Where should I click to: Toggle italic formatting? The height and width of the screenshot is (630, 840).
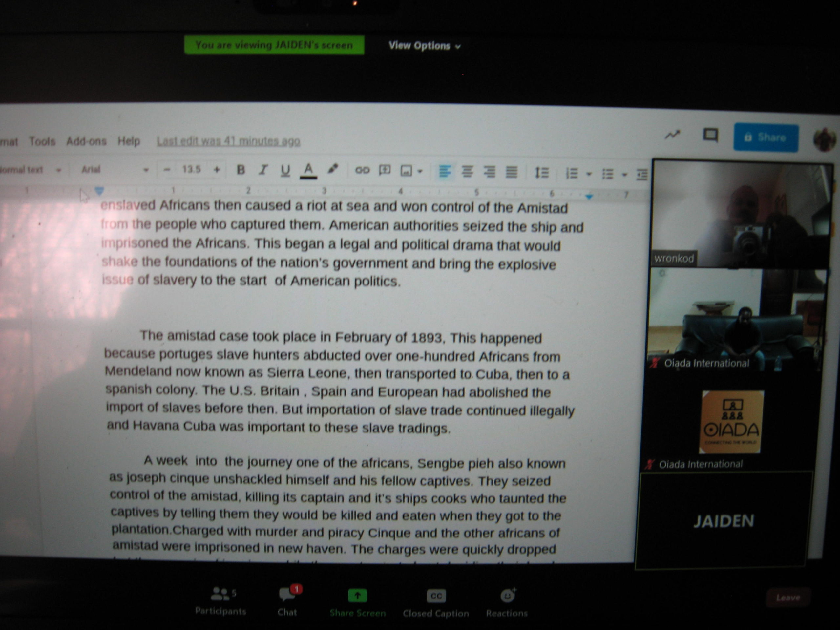pyautogui.click(x=263, y=170)
